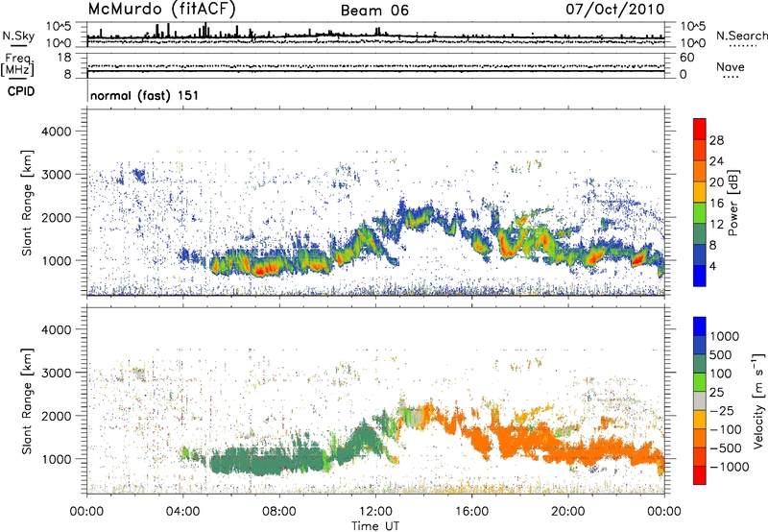This screenshot has width=768, height=532.
Task: Click the 4 value on power colorbar
Action: pos(713,266)
